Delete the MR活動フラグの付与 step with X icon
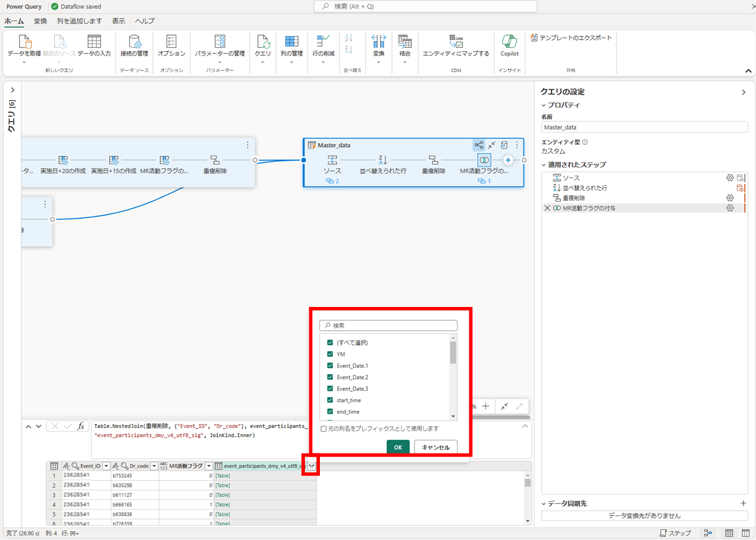Image resolution: width=756 pixels, height=540 pixels. click(x=547, y=208)
